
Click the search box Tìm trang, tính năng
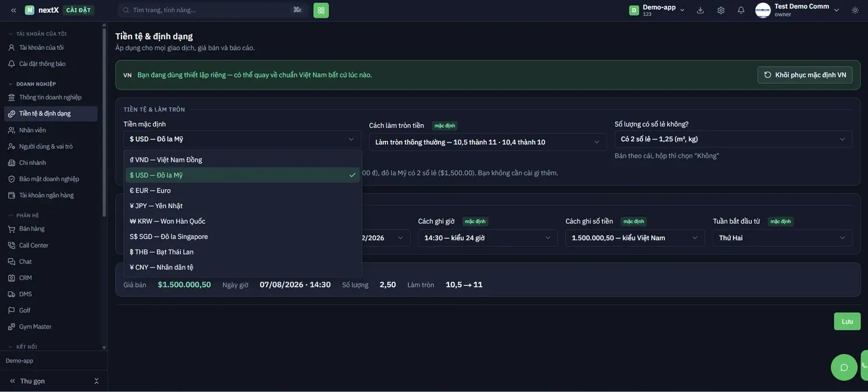[x=213, y=10]
